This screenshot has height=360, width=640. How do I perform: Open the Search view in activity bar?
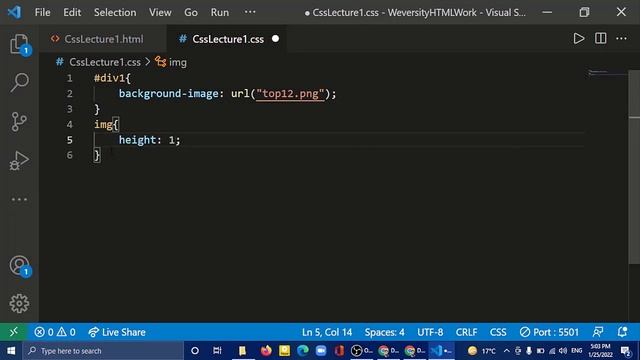click(x=19, y=82)
